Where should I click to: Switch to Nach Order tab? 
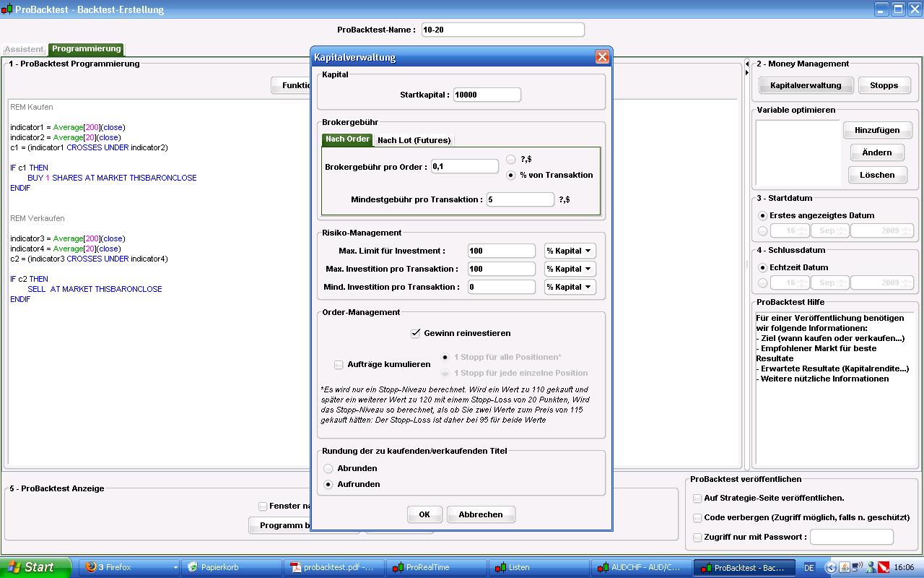pos(347,139)
